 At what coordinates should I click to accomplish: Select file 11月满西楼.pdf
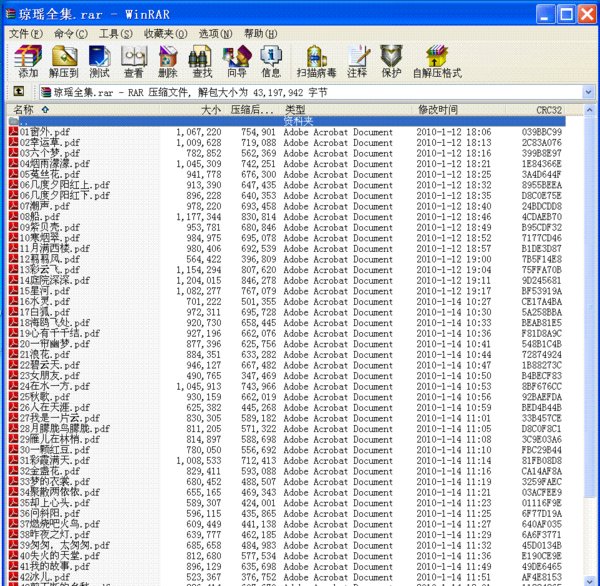tap(55, 248)
